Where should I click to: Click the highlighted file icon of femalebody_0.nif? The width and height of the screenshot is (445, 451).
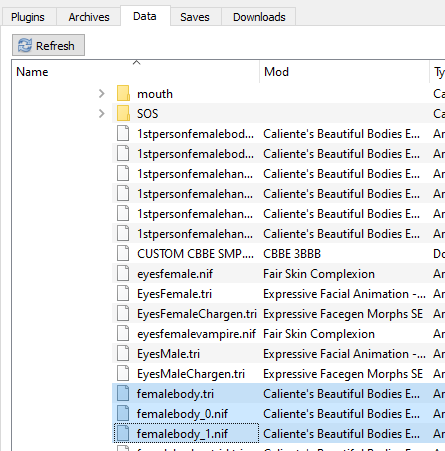[x=123, y=413]
